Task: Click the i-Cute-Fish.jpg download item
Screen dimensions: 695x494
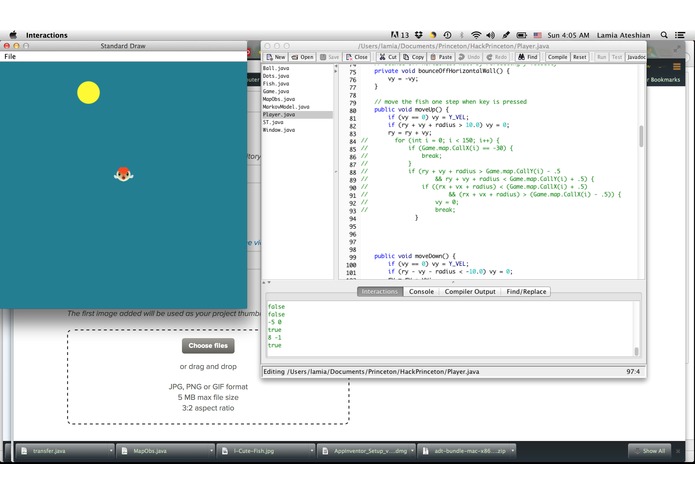Action: (264, 451)
